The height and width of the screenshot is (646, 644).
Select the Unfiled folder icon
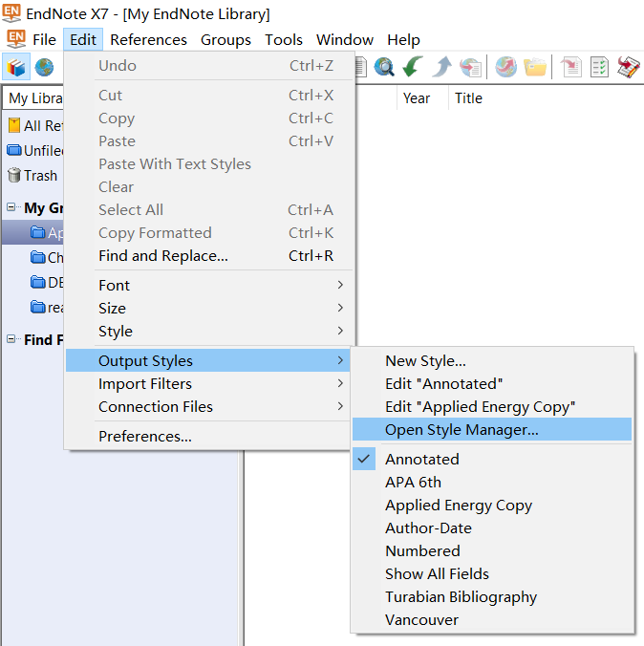(14, 150)
